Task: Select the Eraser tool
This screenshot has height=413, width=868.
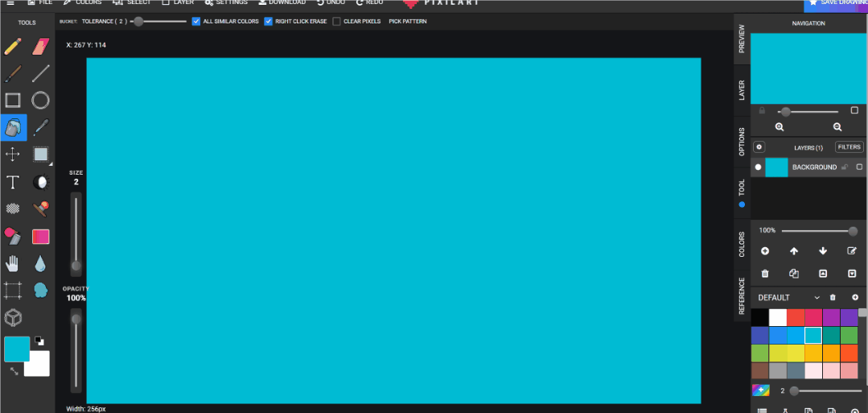Action: [41, 47]
